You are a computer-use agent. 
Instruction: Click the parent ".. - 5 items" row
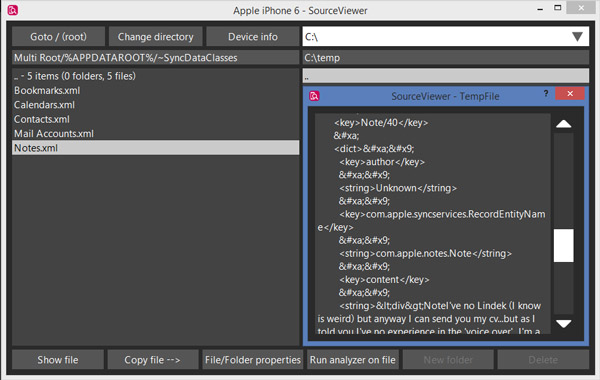[155, 76]
